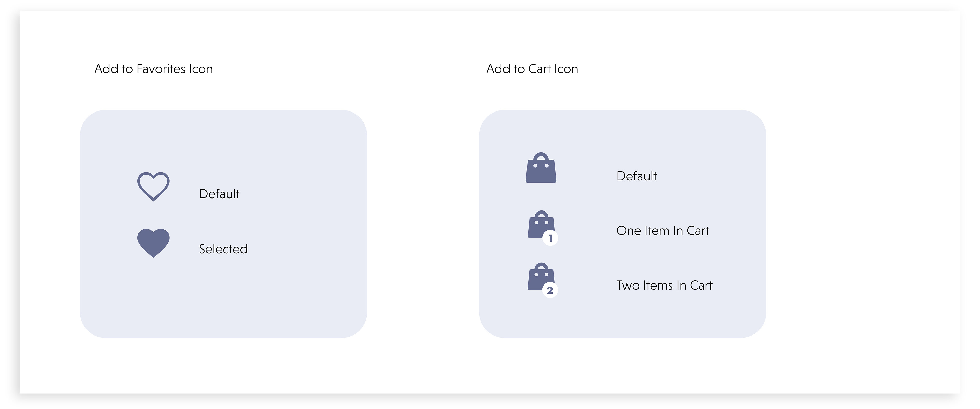Screen dimensions: 980x409
Task: Click the word Cart in the right heading
Action: pyautogui.click(x=540, y=69)
